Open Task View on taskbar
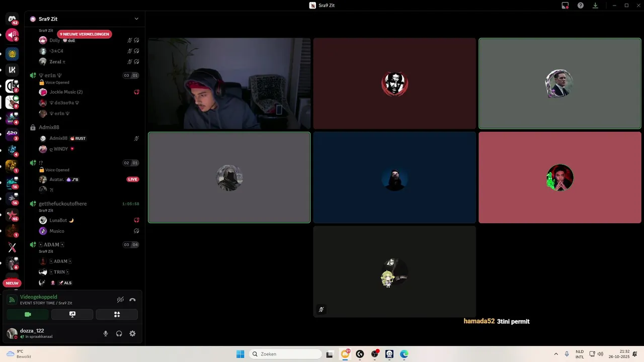644x362 pixels. point(330,354)
